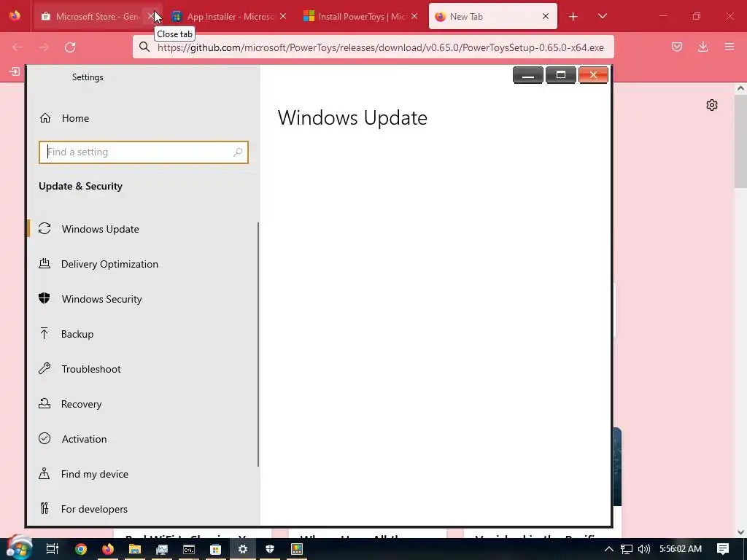Open the Windows Start button
The height and width of the screenshot is (560, 747).
pos(18,548)
